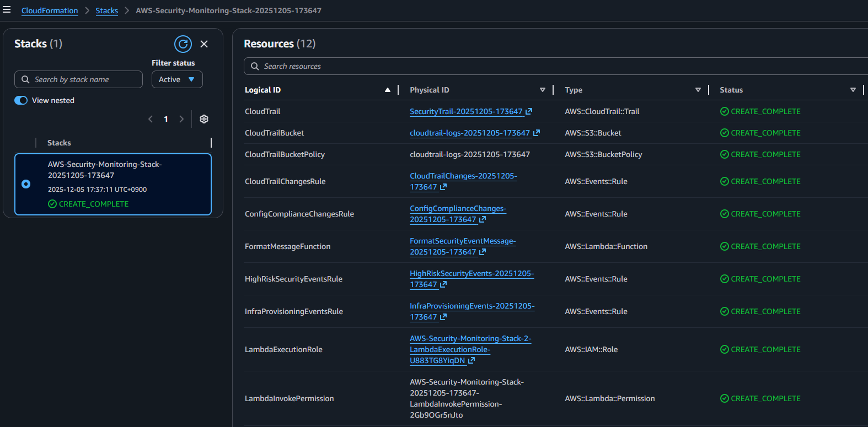Select the CloudTrail logical ID cell
The height and width of the screenshot is (427, 868).
(262, 111)
